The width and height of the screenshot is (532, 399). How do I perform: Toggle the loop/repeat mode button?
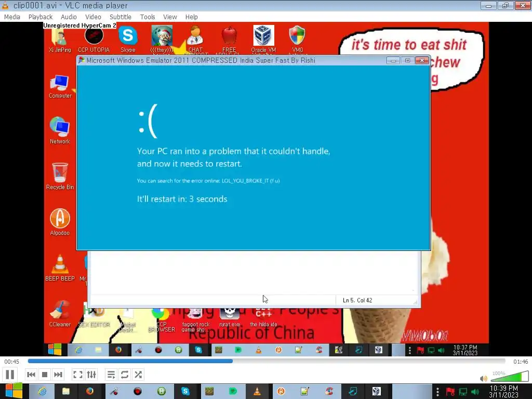tap(125, 375)
